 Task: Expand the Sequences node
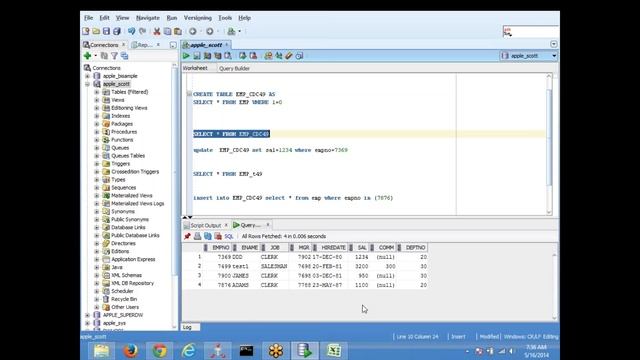[x=97, y=188]
